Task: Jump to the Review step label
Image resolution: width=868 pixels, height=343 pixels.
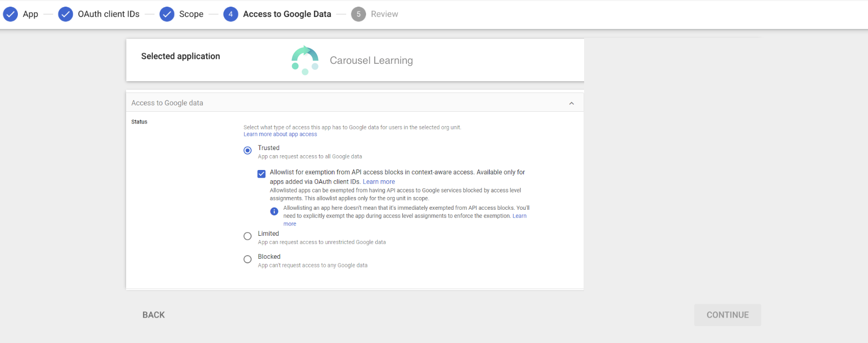Action: tap(384, 14)
